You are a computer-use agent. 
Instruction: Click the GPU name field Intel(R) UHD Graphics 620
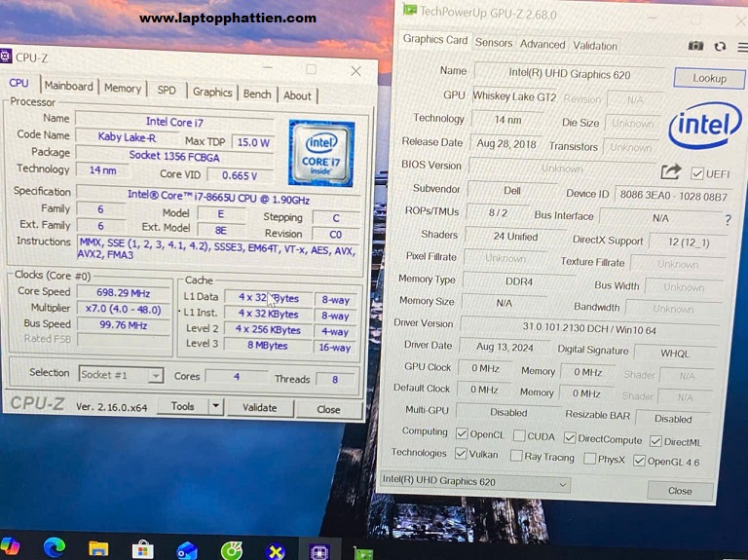(569, 74)
